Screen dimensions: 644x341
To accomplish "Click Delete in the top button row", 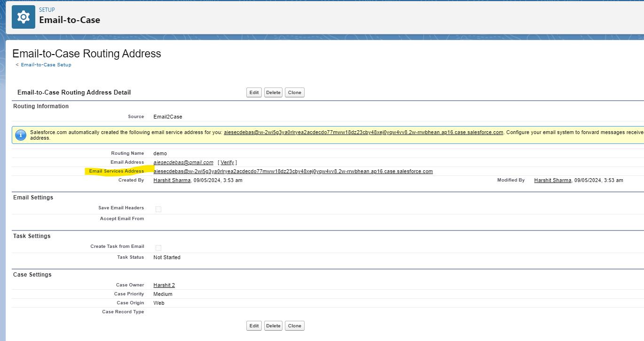I will (273, 92).
